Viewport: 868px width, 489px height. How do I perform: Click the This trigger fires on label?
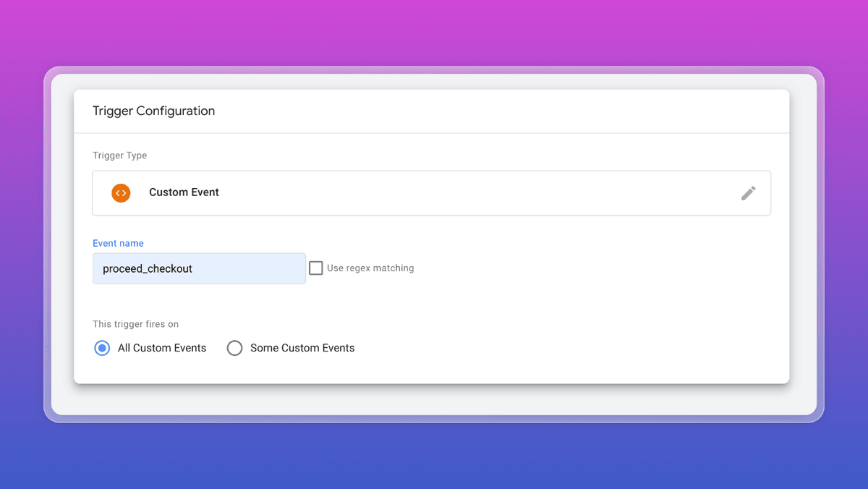coord(136,324)
